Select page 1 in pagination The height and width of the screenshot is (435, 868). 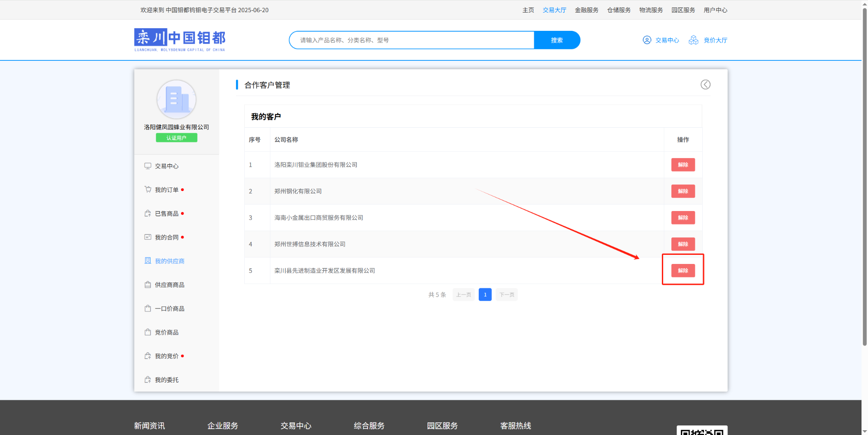[x=485, y=295]
